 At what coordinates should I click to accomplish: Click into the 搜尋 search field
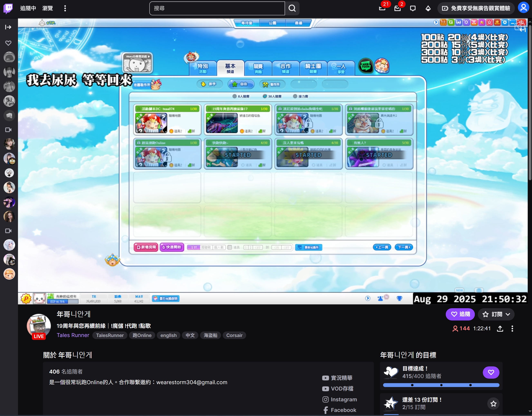pyautogui.click(x=217, y=8)
